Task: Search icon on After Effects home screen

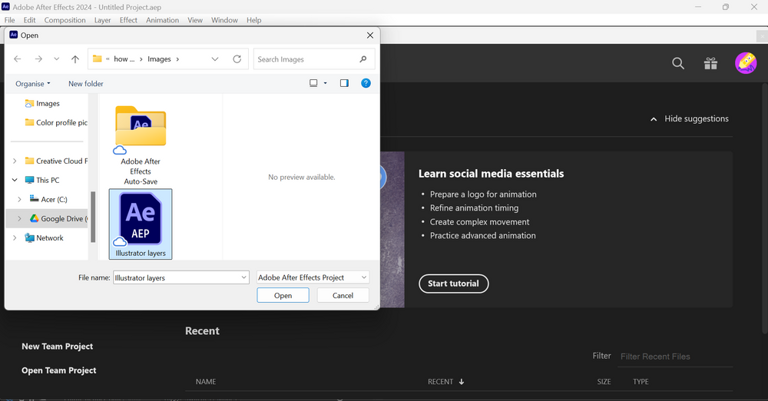Action: click(x=678, y=63)
